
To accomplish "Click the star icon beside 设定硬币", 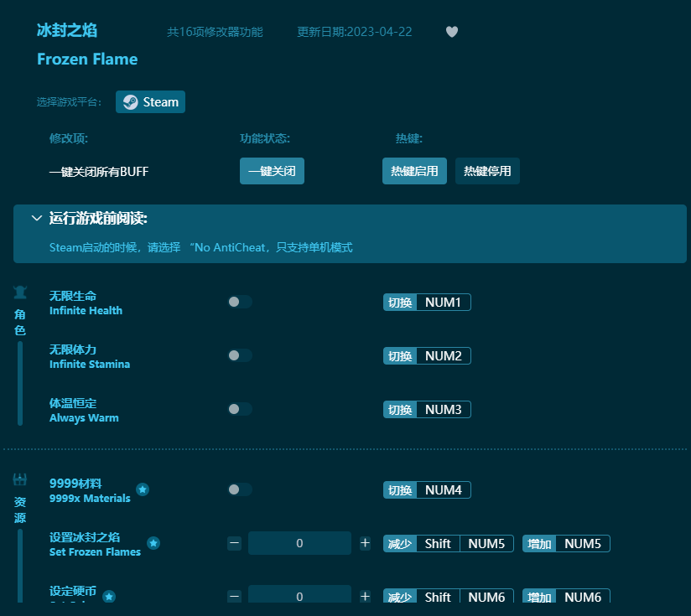I will tap(109, 598).
